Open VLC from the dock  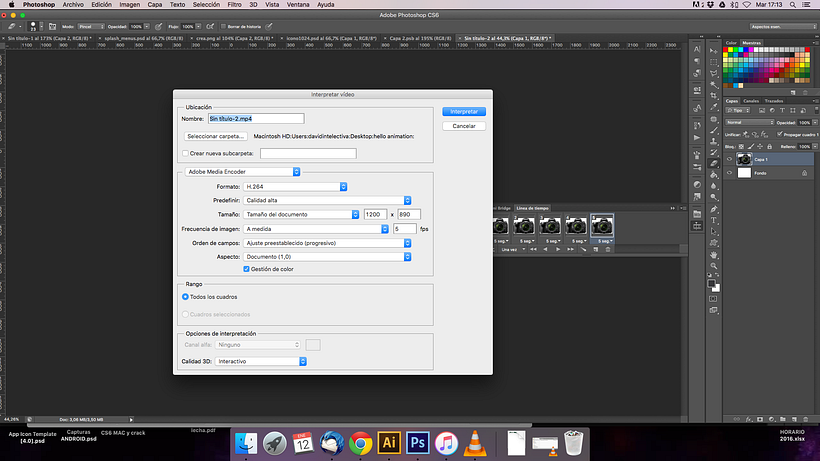[475, 443]
